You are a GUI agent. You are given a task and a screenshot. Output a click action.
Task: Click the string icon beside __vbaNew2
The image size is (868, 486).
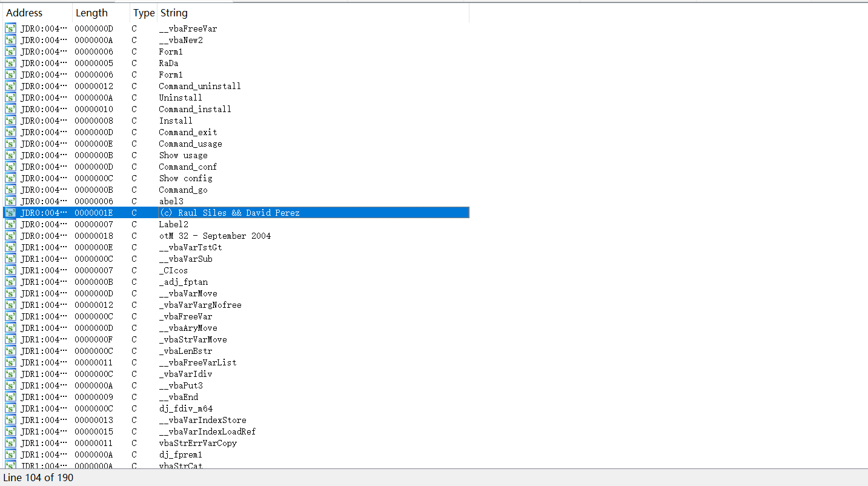coord(10,40)
